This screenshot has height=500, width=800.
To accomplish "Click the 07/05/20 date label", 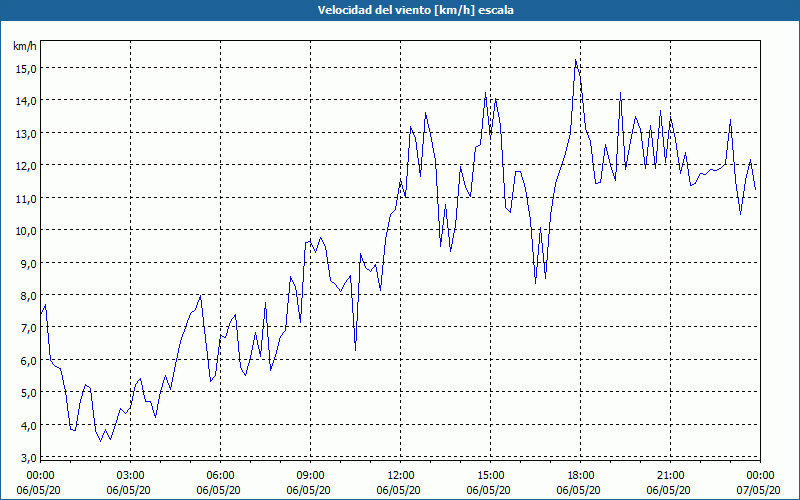I will point(760,490).
